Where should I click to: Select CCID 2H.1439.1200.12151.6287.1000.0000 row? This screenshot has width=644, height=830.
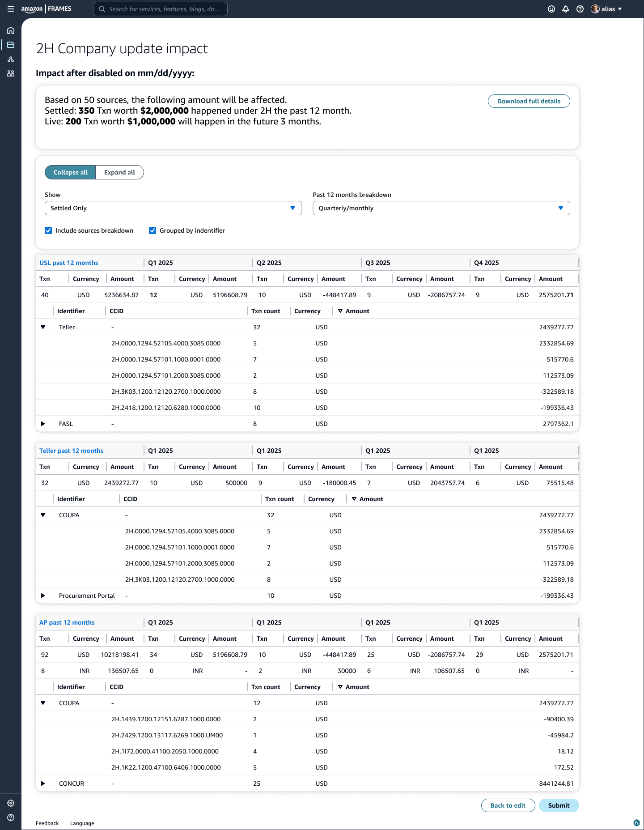(166, 719)
